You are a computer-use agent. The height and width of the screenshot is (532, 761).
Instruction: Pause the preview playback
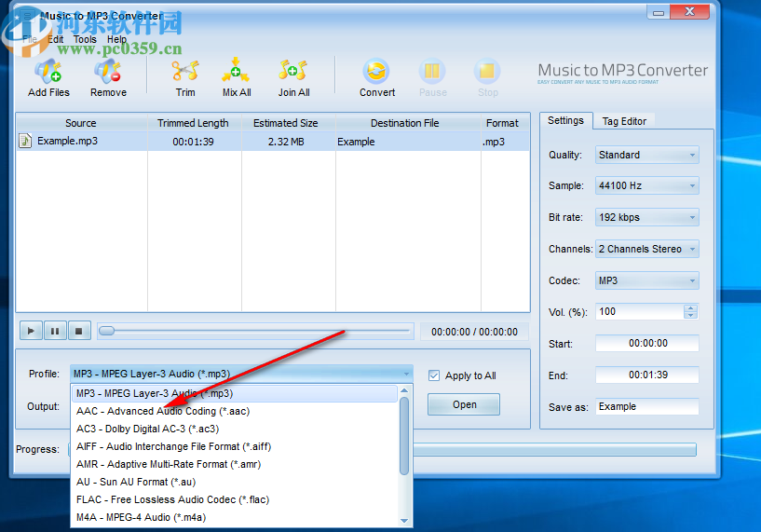(x=55, y=331)
